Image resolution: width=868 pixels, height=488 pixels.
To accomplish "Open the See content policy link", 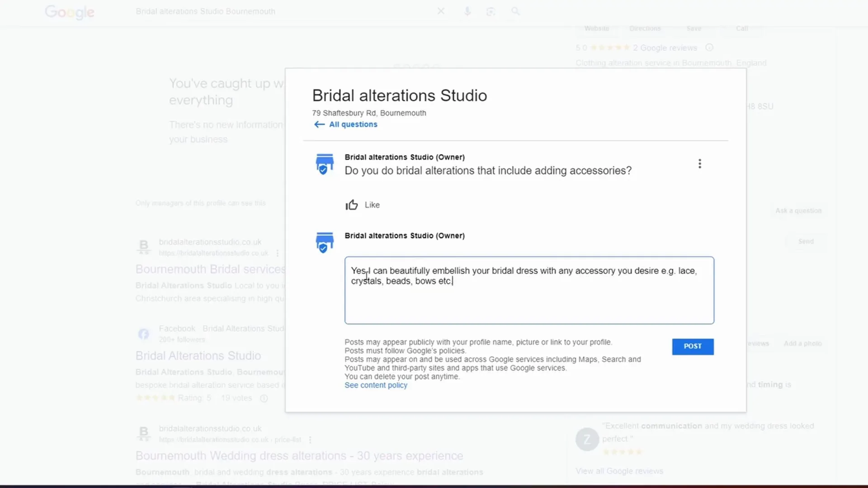I will (376, 385).
